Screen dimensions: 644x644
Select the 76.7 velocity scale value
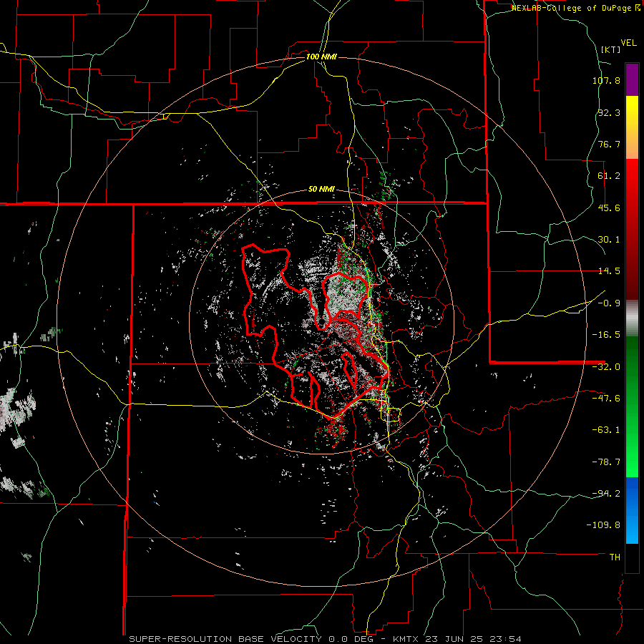pos(609,144)
